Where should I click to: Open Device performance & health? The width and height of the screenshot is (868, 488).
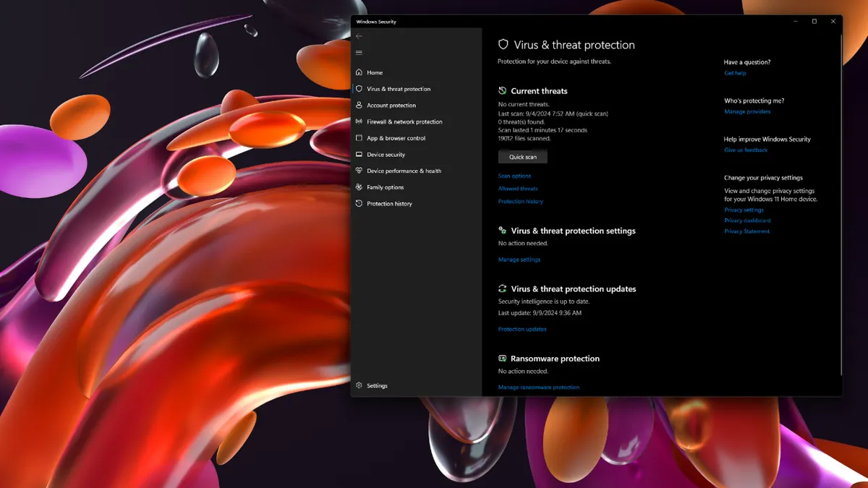404,171
